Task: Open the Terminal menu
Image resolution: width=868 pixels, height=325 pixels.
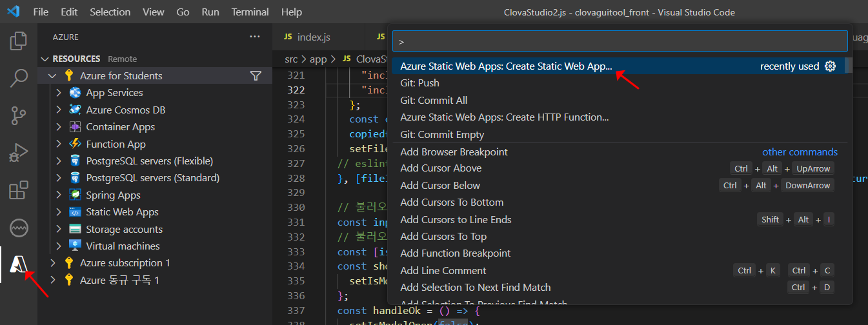Action: coord(250,12)
